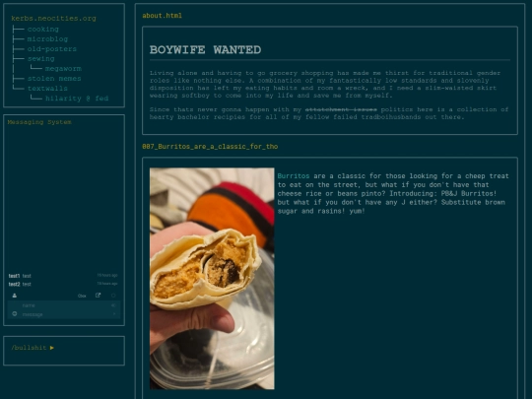The width and height of the screenshot is (532, 399).
Task: Click the burrito photo thumbnail
Action: [212, 278]
